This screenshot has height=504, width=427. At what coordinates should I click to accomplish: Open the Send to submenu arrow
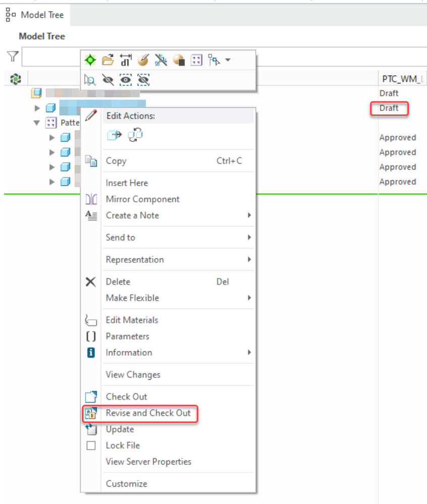coord(250,237)
